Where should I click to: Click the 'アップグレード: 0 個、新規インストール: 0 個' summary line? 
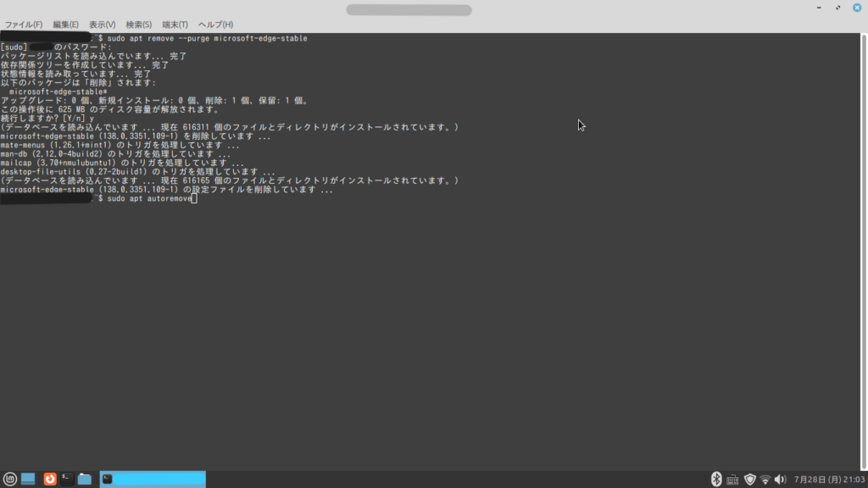154,101
